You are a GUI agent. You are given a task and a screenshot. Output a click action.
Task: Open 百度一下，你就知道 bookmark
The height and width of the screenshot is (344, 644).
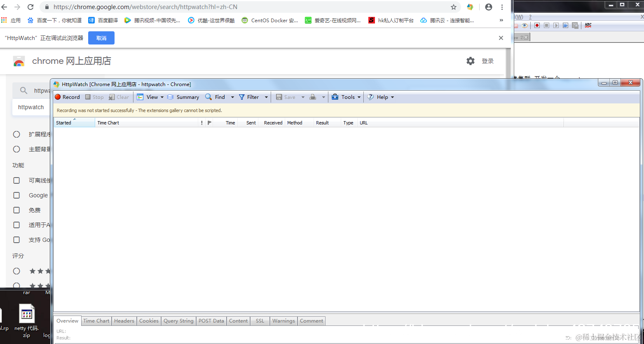54,20
